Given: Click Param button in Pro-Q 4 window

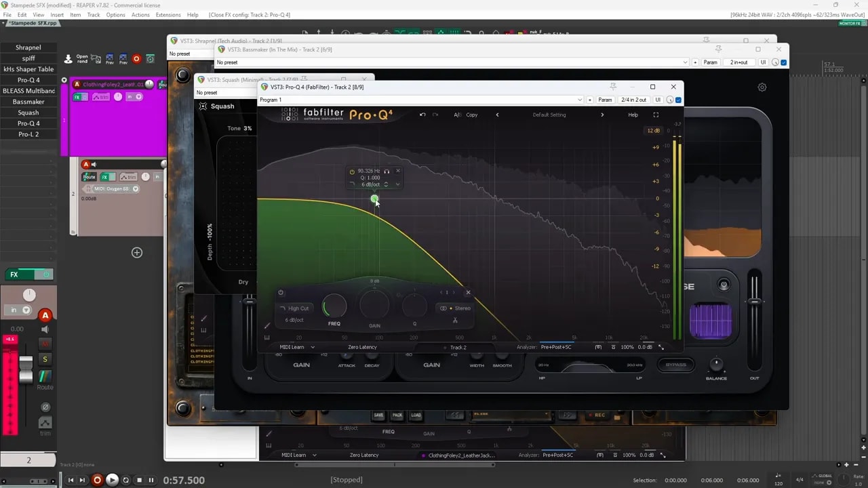Looking at the screenshot, I should (x=605, y=100).
